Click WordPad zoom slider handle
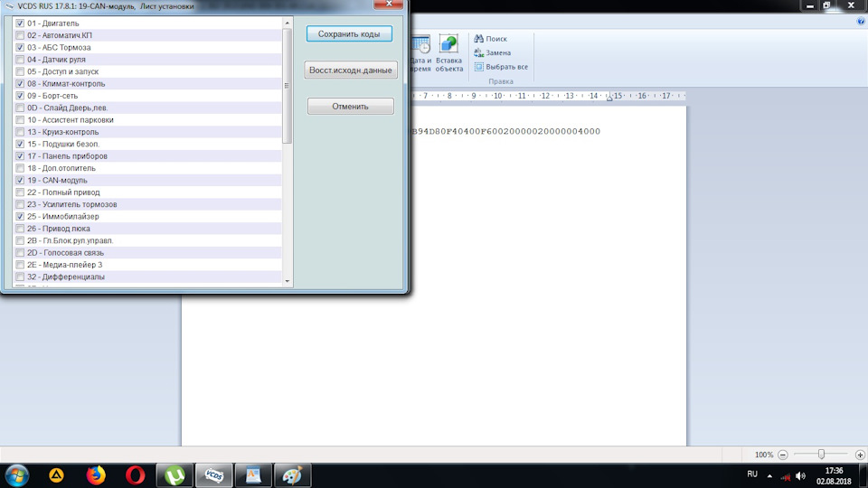The image size is (868, 488). (822, 455)
